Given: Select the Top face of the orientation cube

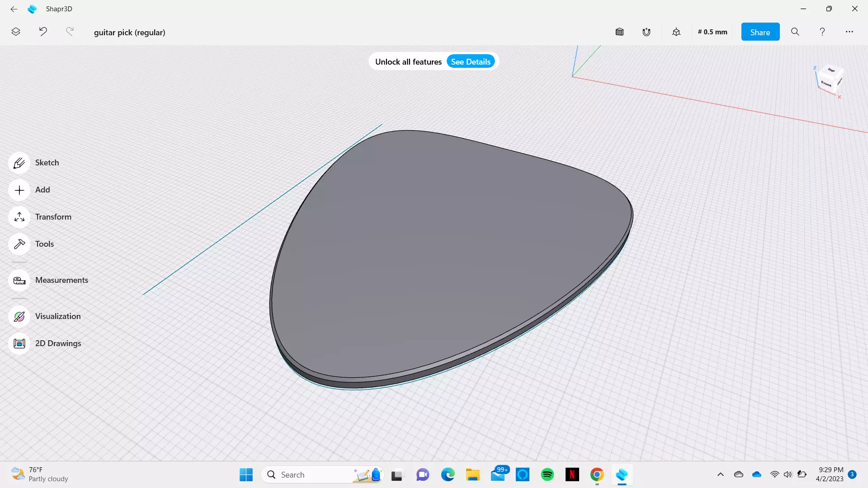Looking at the screenshot, I should [831, 70].
